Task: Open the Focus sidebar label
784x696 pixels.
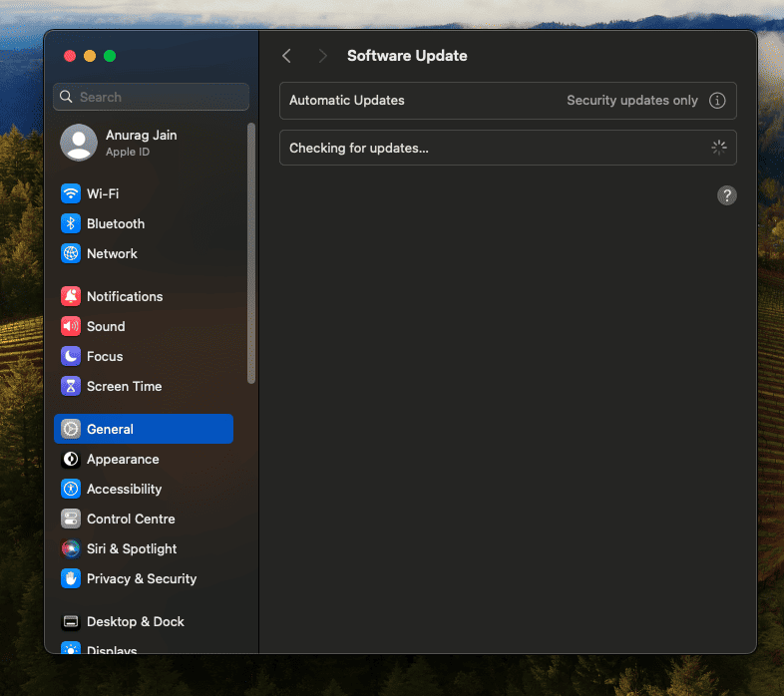Action: [105, 357]
